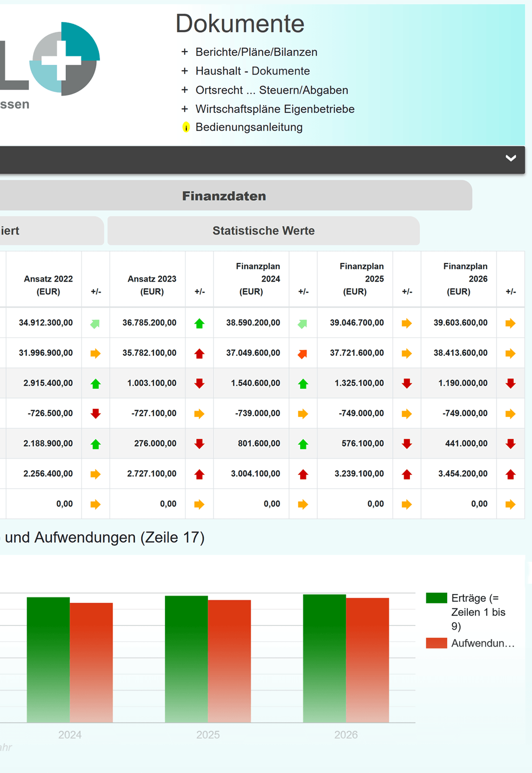Viewport: 532px width, 773px height.
Task: Click orange diagonal arrow next to 37.049.600,00
Action: (x=303, y=354)
